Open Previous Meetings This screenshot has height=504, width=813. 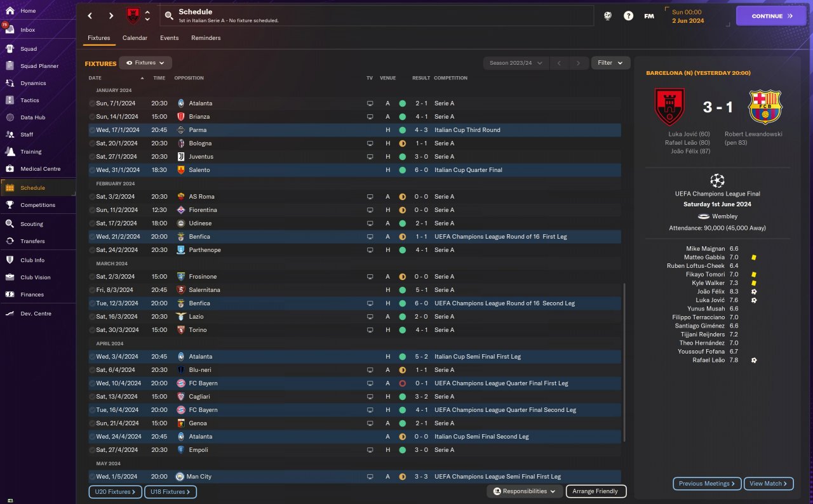click(x=707, y=484)
